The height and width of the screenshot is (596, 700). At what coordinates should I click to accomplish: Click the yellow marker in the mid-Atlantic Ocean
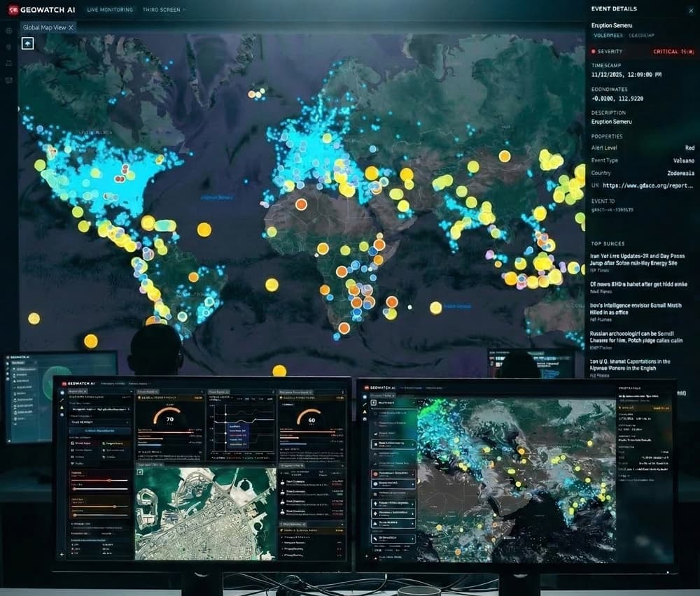point(204,229)
